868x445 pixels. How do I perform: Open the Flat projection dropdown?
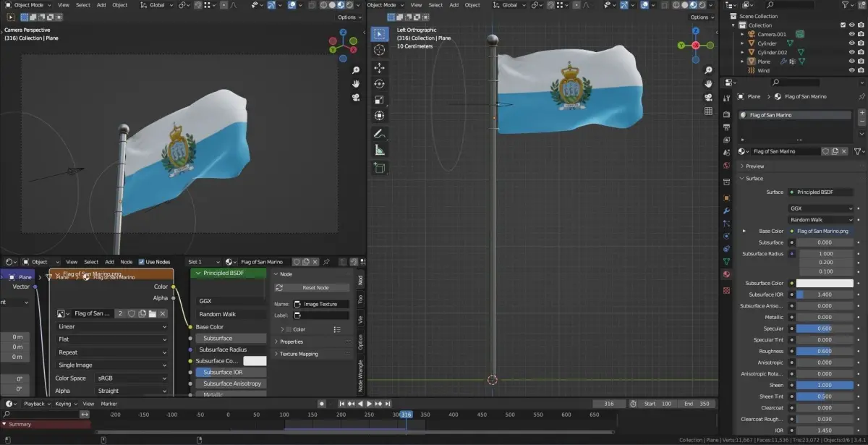[x=112, y=339]
